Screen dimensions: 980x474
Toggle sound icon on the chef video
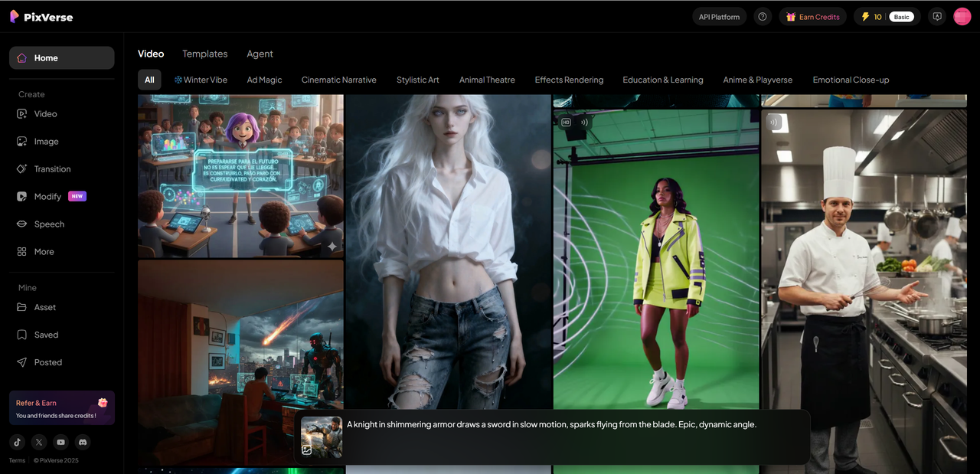[x=774, y=122]
